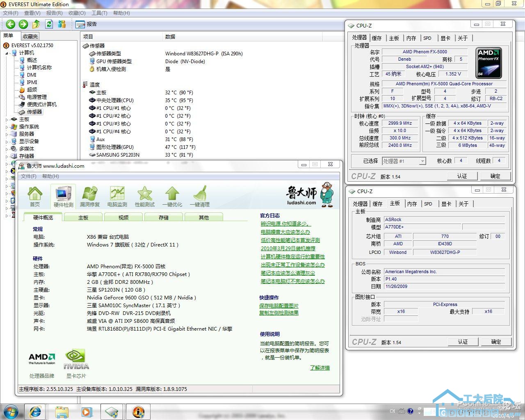Open the Windows Start menu orb
Image resolution: width=525 pixels, height=420 pixels.
[11, 412]
